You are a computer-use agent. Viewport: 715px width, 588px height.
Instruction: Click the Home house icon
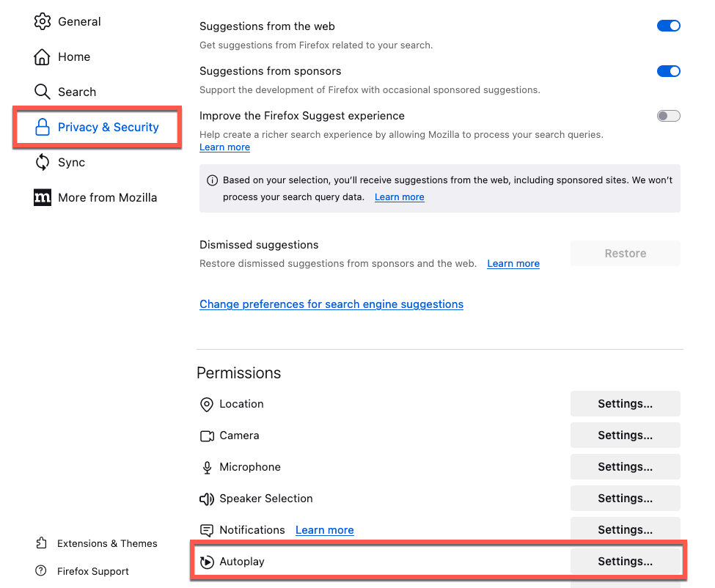tap(43, 56)
